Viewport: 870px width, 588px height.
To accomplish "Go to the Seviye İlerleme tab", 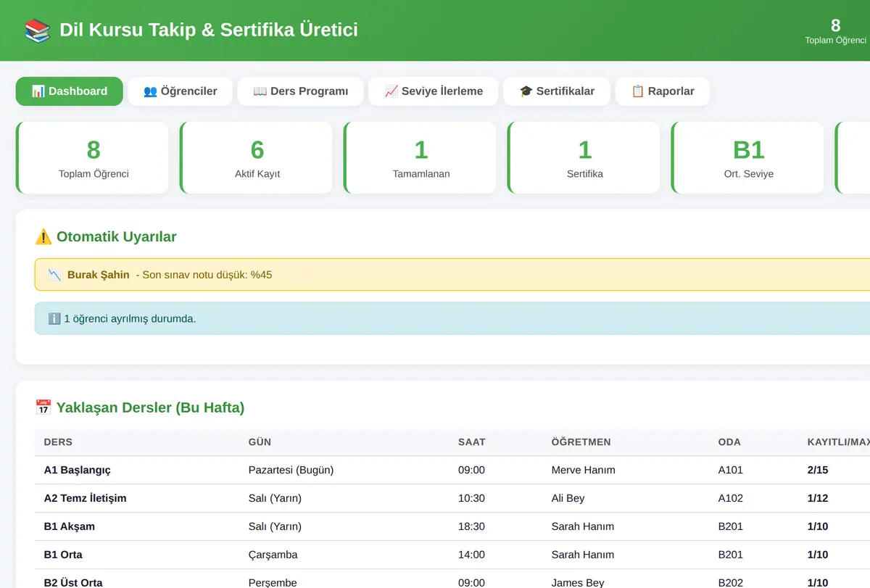I will (x=434, y=91).
